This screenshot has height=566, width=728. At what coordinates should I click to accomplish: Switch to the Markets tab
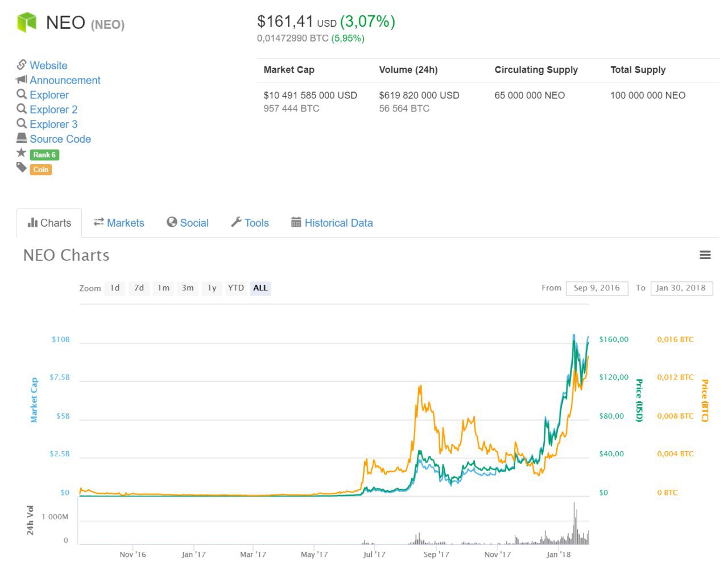[119, 223]
